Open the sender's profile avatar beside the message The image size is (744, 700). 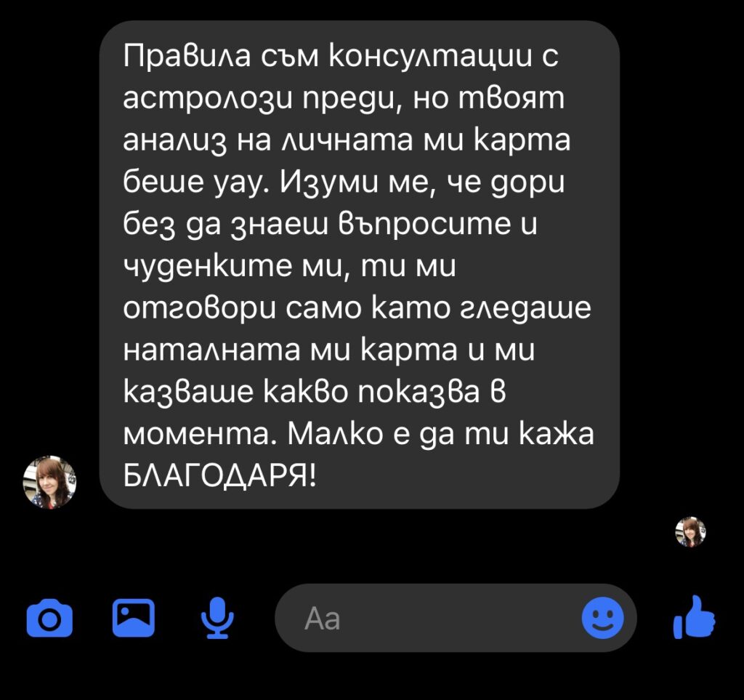click(49, 482)
